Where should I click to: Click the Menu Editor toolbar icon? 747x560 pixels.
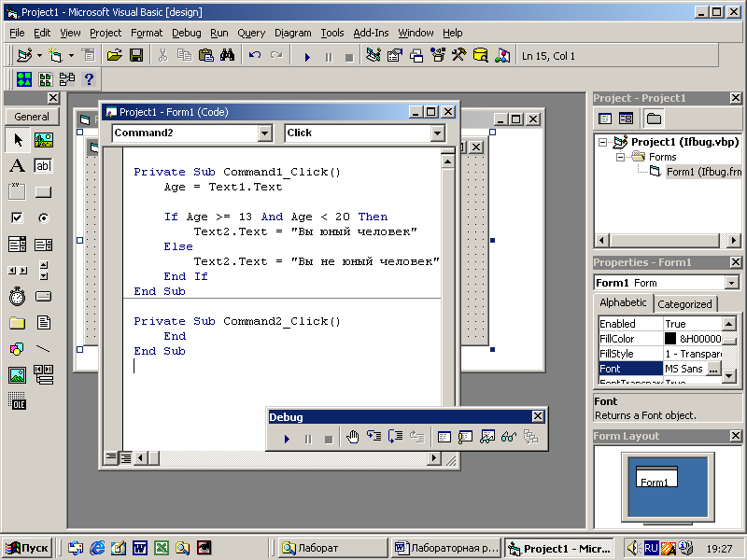(x=88, y=56)
